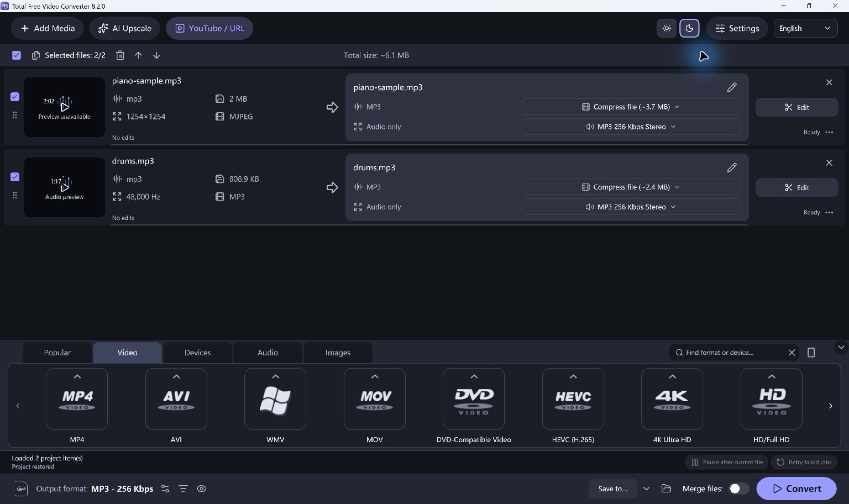
Task: Delete selected files with trash icon
Action: coord(120,55)
